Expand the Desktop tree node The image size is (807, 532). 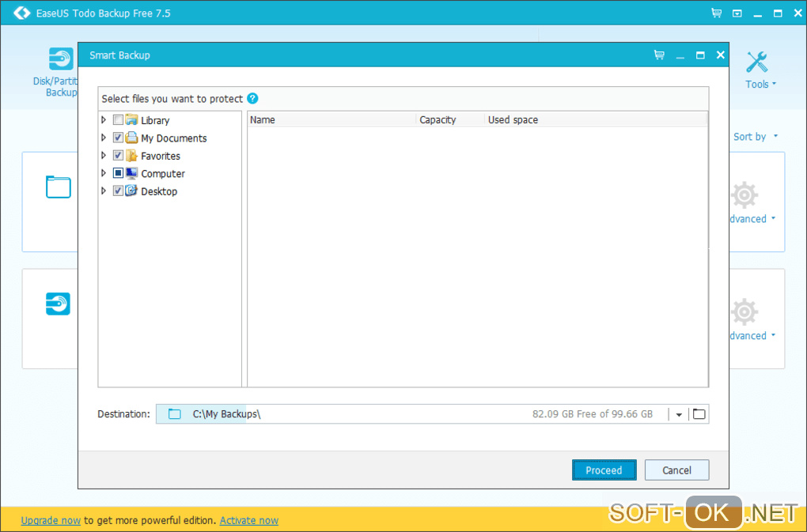pyautogui.click(x=104, y=191)
